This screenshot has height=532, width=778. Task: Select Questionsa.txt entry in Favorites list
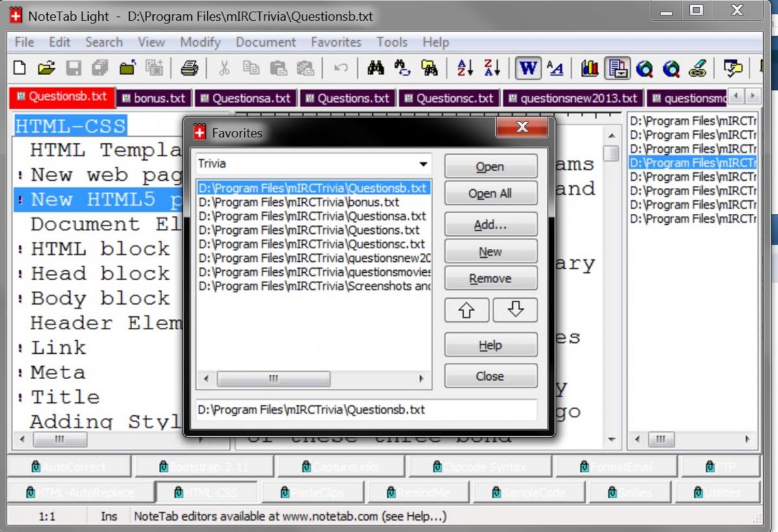click(312, 216)
